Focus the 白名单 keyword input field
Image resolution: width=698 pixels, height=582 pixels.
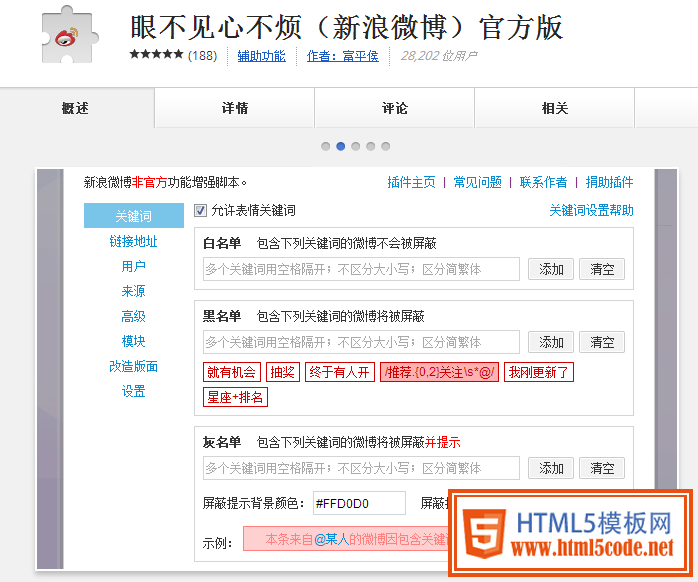pos(361,269)
